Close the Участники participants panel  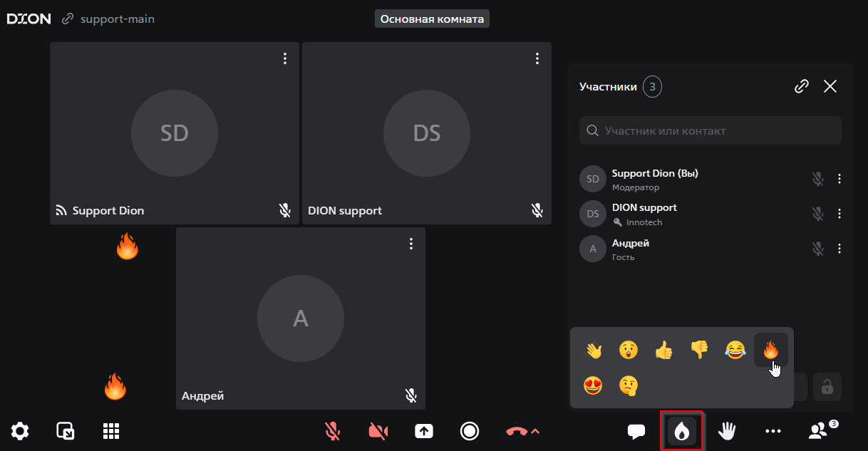[x=830, y=86]
